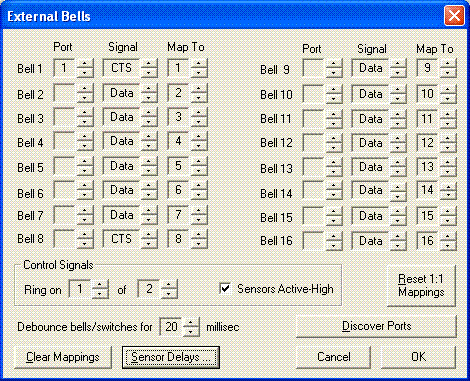Confirm settings with OK button

(x=418, y=357)
